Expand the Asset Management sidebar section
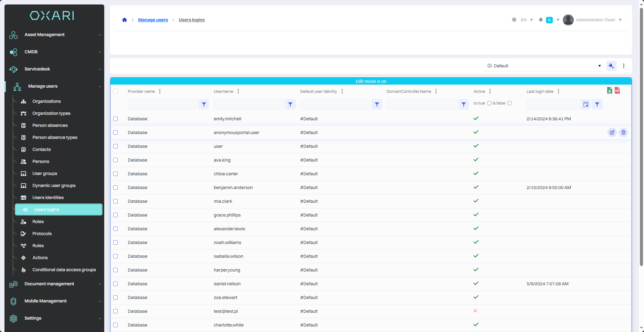 coord(55,35)
